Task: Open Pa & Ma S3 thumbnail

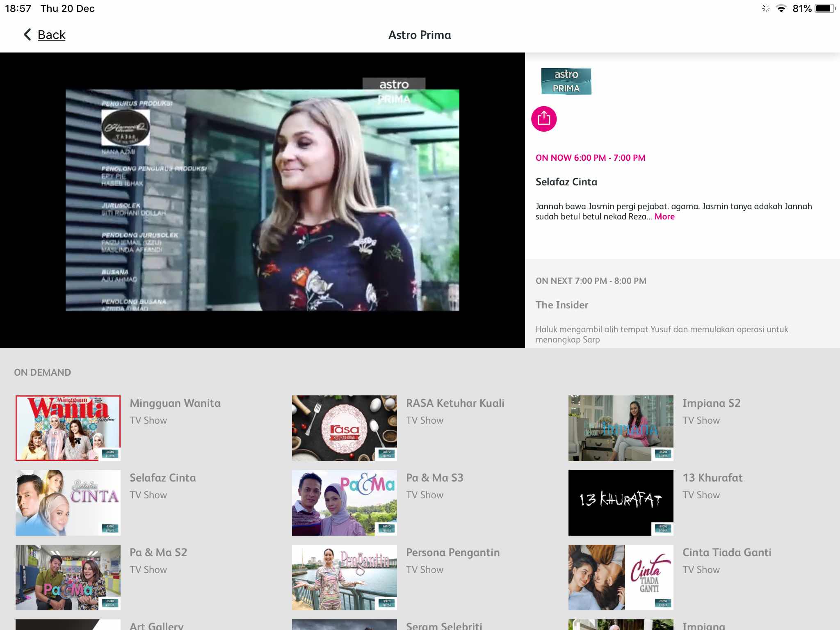Action: coord(345,503)
